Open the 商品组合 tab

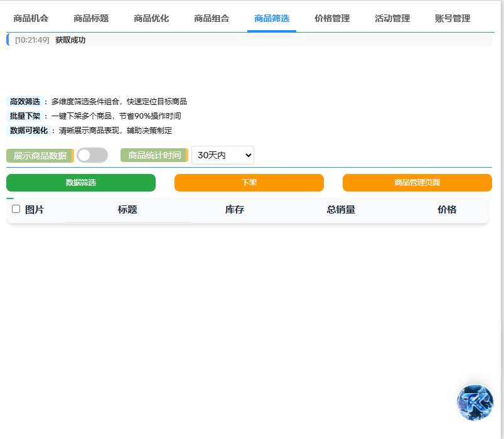coord(212,18)
